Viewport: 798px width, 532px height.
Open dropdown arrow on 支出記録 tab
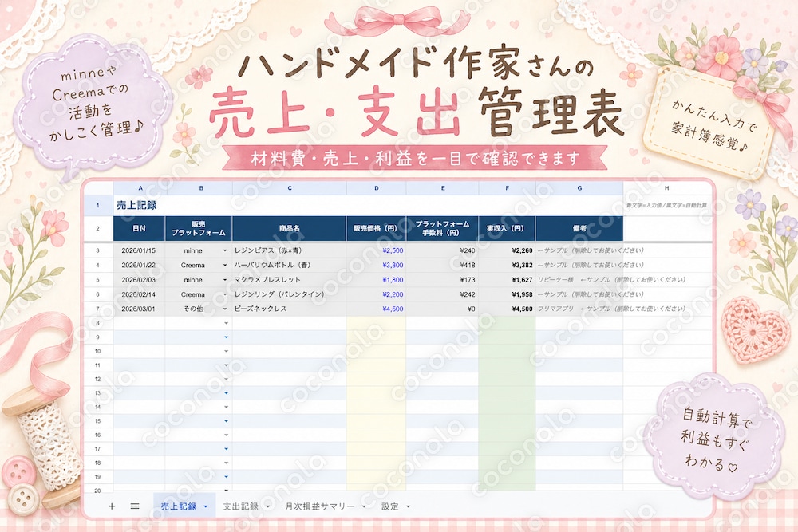pyautogui.click(x=267, y=506)
